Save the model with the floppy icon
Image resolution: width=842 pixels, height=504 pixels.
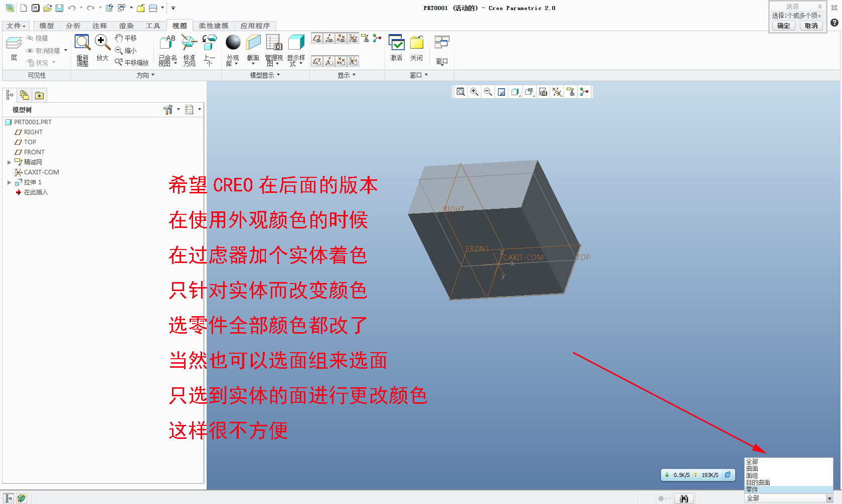click(59, 8)
